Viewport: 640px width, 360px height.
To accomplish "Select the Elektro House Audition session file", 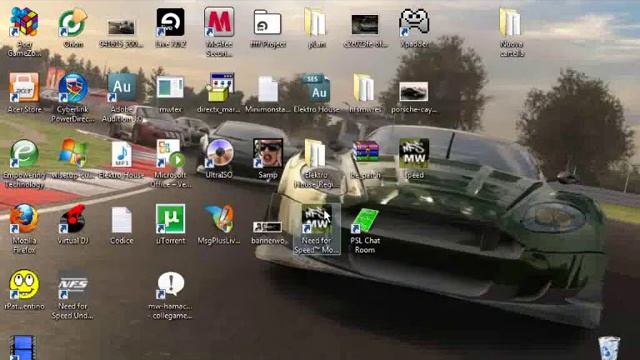I will coord(316,88).
